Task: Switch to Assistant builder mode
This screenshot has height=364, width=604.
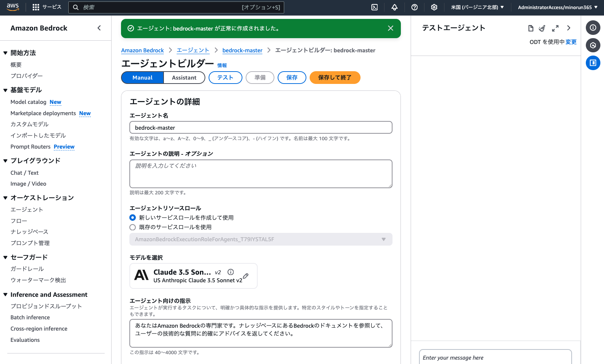Action: (184, 78)
